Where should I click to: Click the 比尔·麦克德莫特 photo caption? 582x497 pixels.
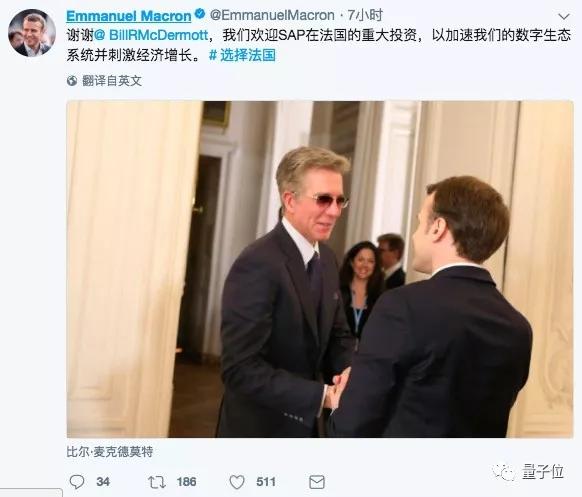(110, 452)
